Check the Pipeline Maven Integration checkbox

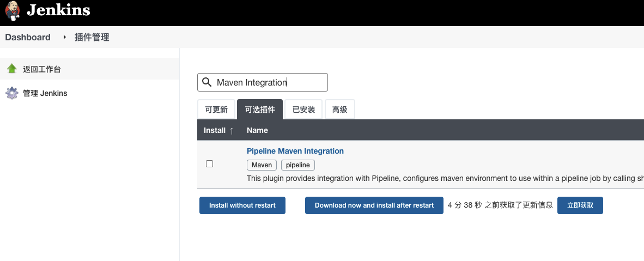[209, 164]
